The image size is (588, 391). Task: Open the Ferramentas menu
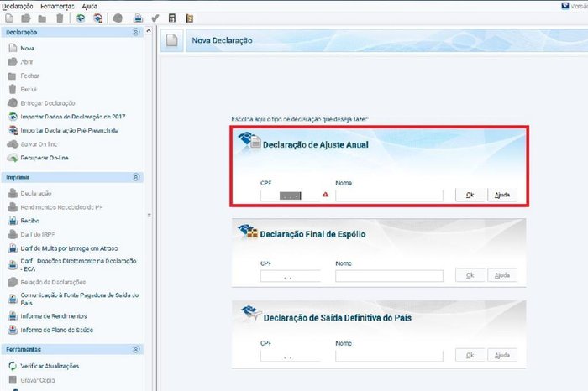[57, 7]
